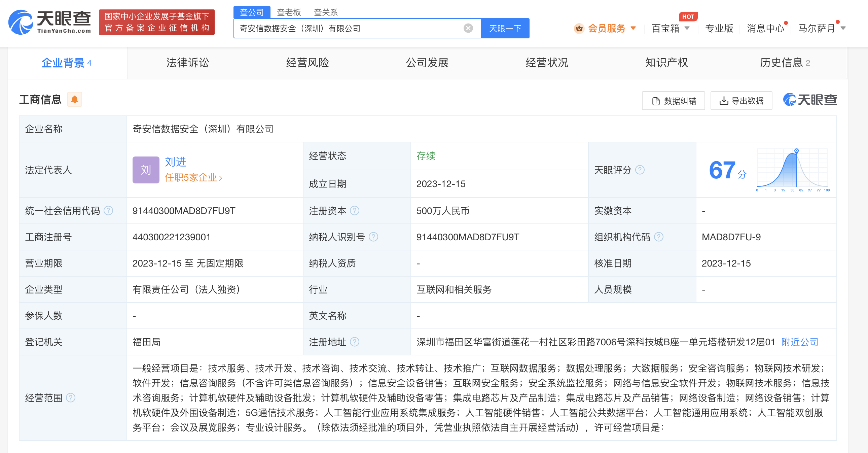
Task: Click credit code 91440300MAD8D7FU9T in 统一社会信用代码 row
Action: click(x=184, y=211)
